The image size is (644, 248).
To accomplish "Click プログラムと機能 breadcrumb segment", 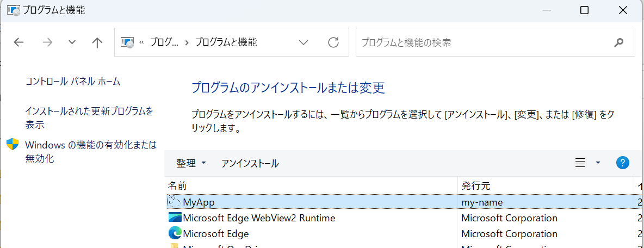I will click(226, 42).
